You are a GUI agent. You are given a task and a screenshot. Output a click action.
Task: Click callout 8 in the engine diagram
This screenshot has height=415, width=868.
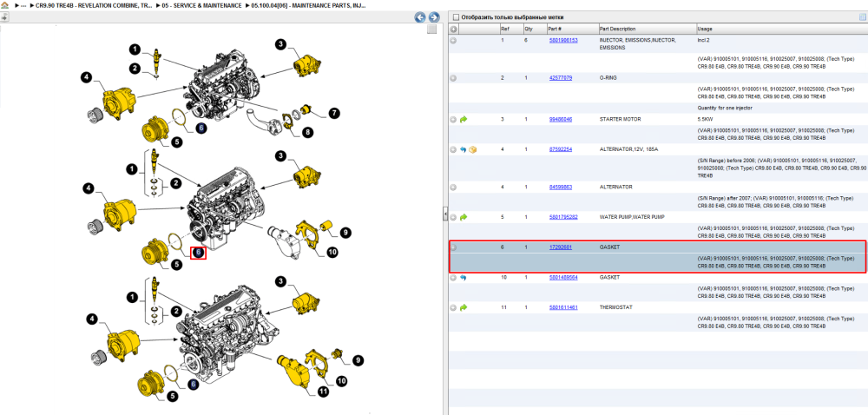coord(306,132)
